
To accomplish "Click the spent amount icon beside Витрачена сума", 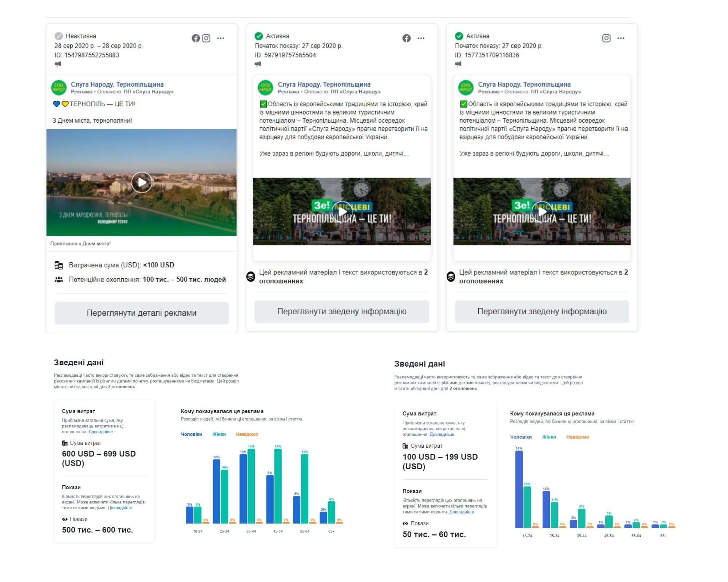I will [x=59, y=265].
